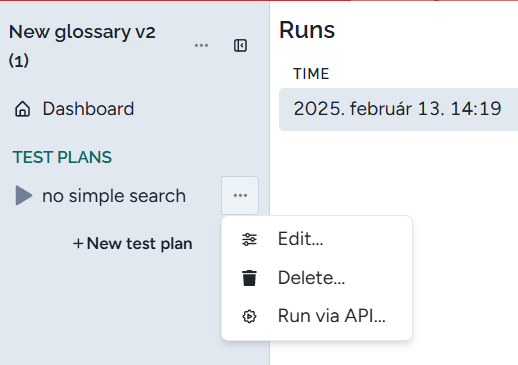Open the run from 2025. február 13. 14:19

pyautogui.click(x=398, y=109)
